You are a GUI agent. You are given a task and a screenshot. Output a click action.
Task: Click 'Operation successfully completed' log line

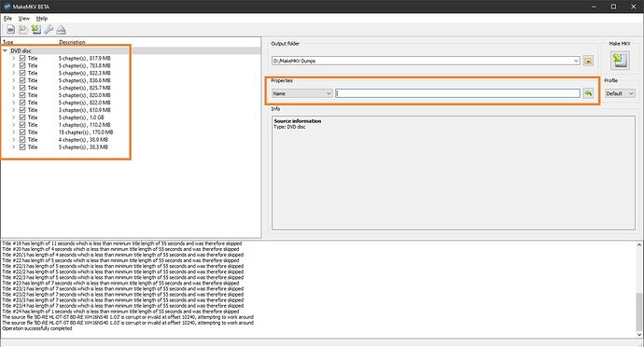coord(37,328)
